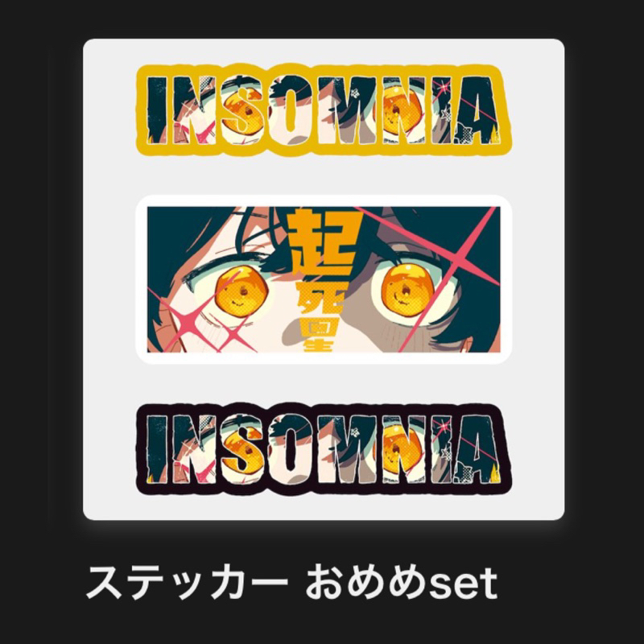This screenshot has height=644, width=644.
Task: Click the ステッカー word in the title
Action: point(187,583)
